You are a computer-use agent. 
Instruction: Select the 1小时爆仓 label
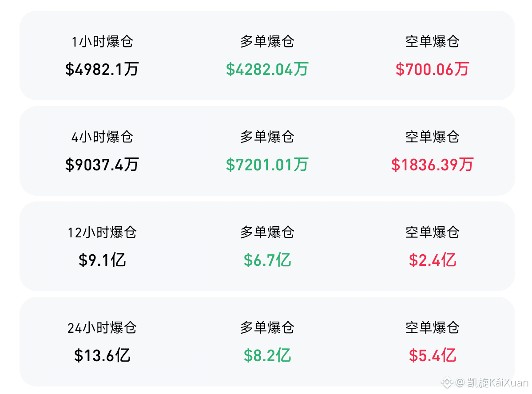102,42
